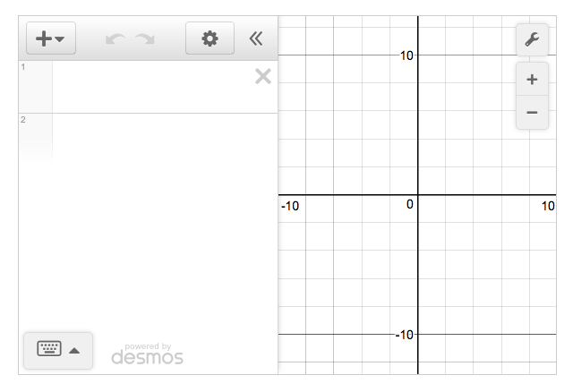Click the Redo arrow icon
Viewport: 573px width, 392px height.
(144, 38)
